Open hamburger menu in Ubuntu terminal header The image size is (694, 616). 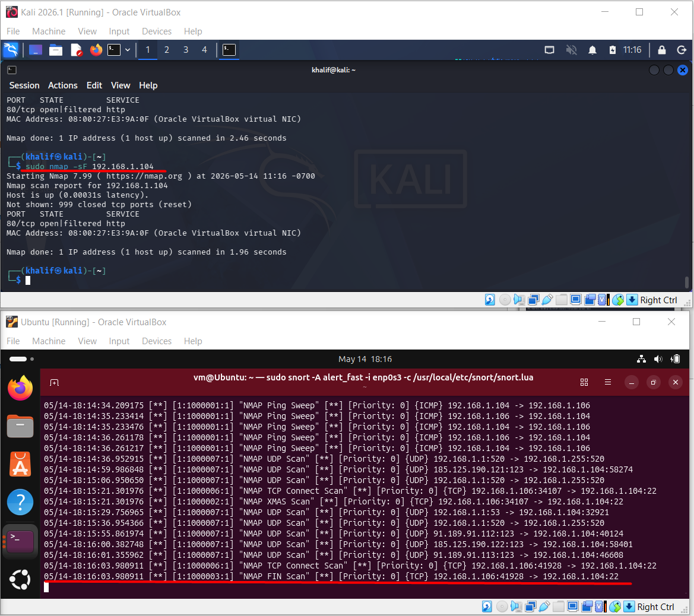608,382
